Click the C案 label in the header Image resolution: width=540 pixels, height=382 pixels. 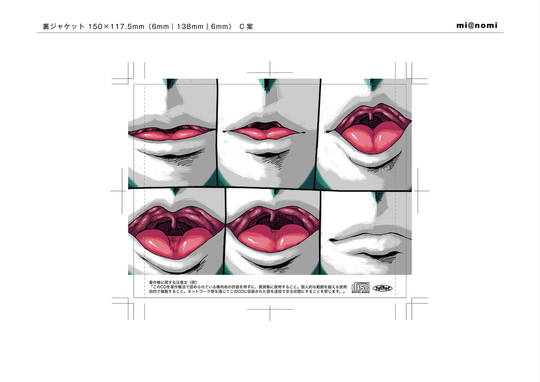[246, 27]
